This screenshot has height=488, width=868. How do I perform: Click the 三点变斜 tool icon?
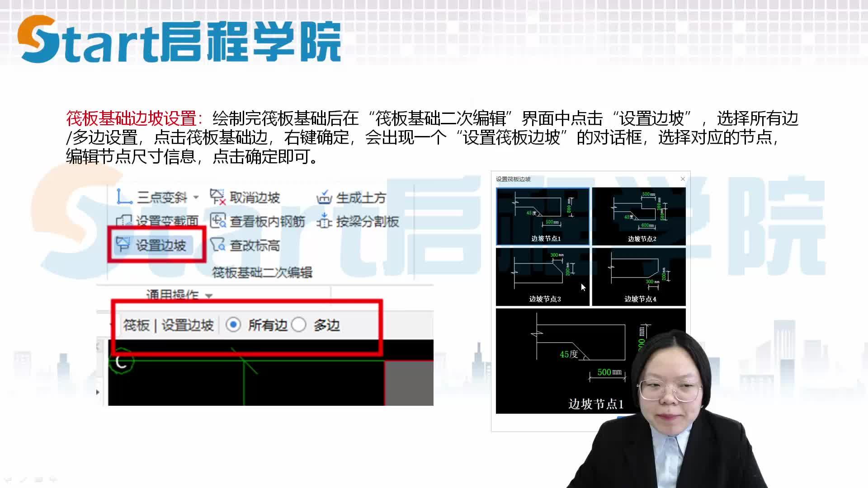124,197
